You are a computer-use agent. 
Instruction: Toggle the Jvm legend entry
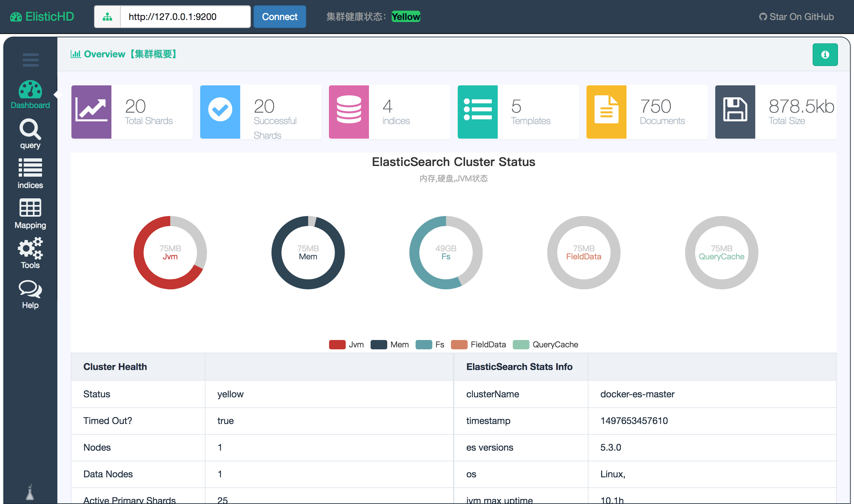(346, 344)
